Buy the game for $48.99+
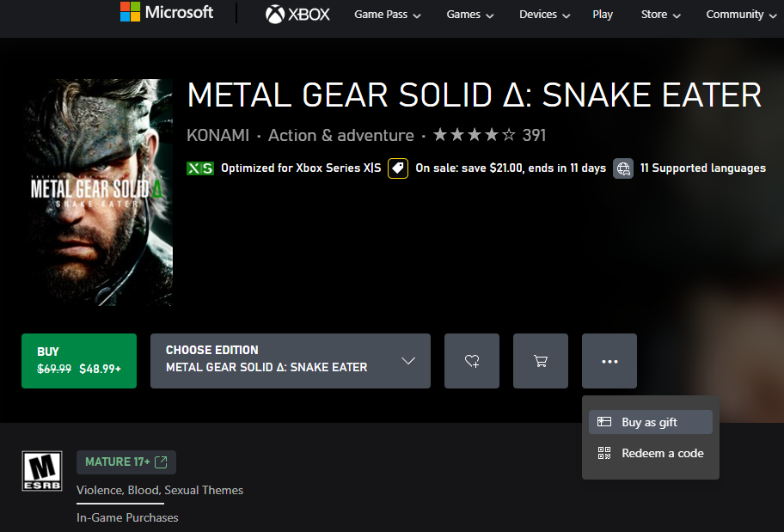This screenshot has width=784, height=532. tap(79, 361)
